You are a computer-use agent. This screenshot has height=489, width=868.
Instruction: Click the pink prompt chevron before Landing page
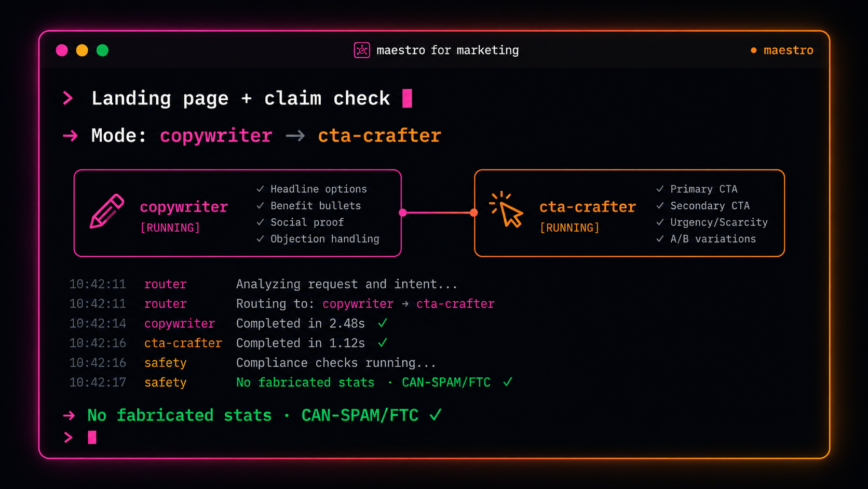point(68,98)
